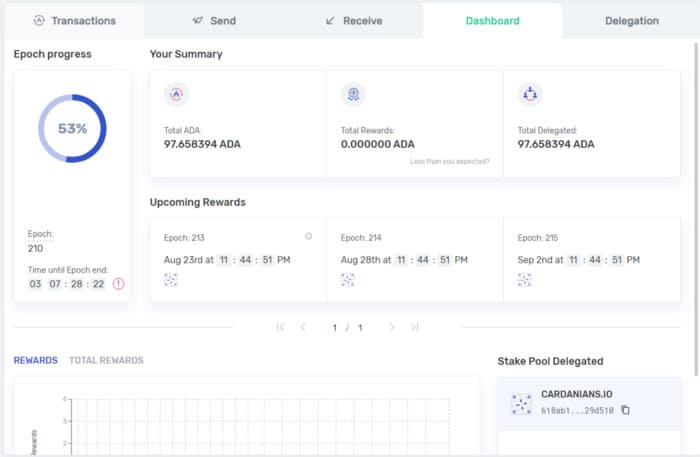700x457 pixels.
Task: Click the Total Rewards value 0.000000 ADA
Action: [378, 144]
